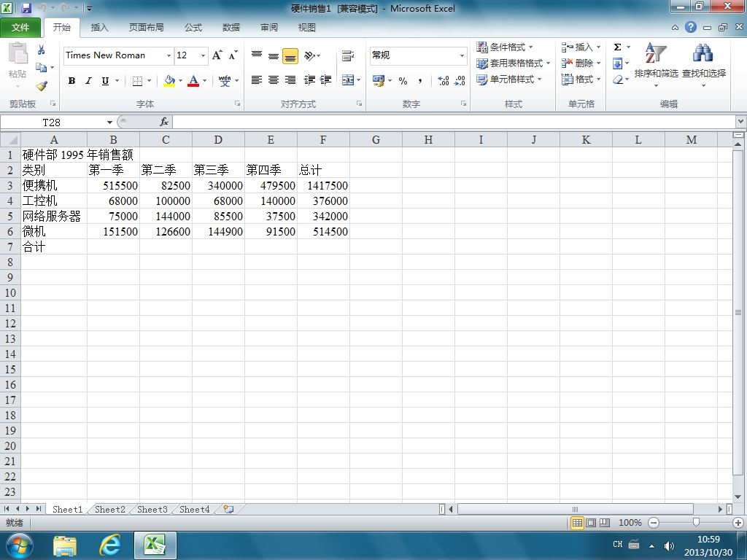Open 单元格样式 cell styles menu

coord(509,79)
